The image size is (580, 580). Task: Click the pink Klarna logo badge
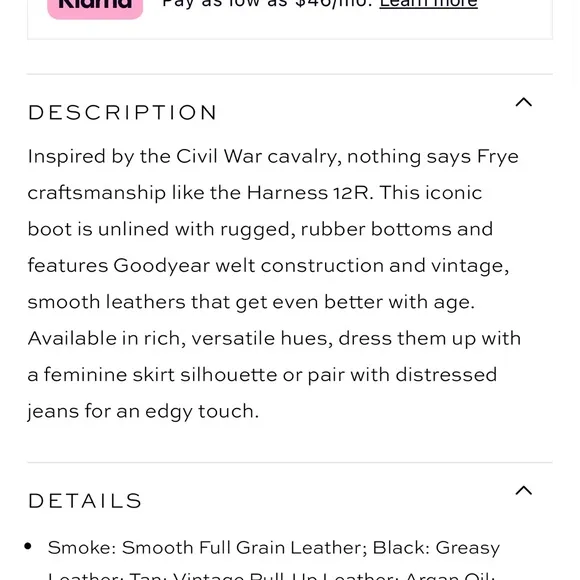click(x=95, y=7)
